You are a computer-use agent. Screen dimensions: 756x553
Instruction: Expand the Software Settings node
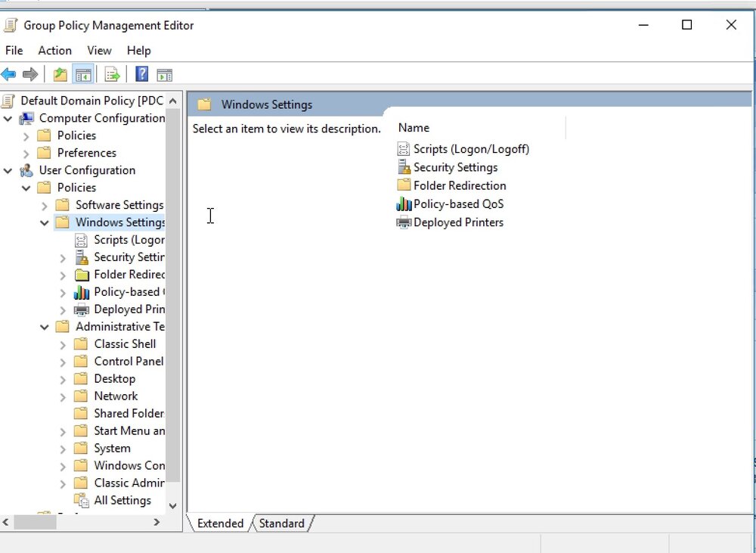coord(45,206)
